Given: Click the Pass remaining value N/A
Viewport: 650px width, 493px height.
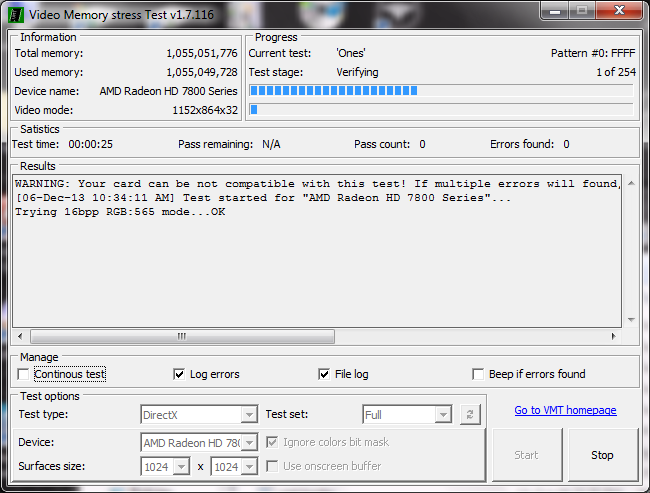Looking at the screenshot, I should pyautogui.click(x=271, y=144).
